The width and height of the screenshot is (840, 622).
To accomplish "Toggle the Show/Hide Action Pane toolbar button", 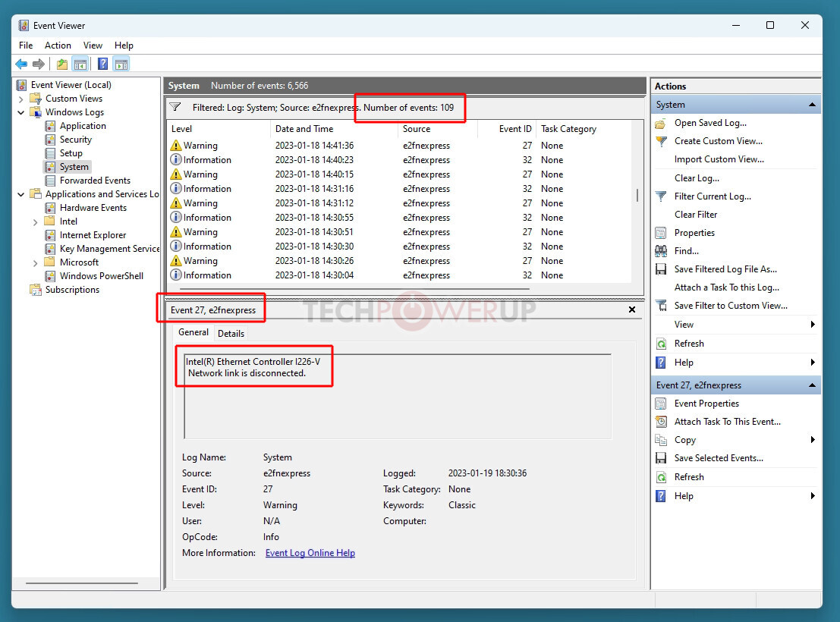I will [x=121, y=64].
